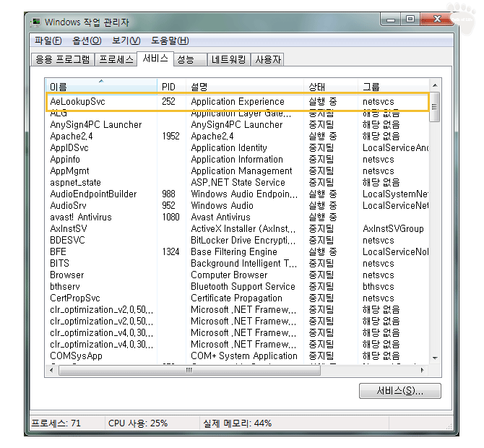Click the vertical scrollbar up arrow
The image size is (484, 448).
click(x=435, y=85)
